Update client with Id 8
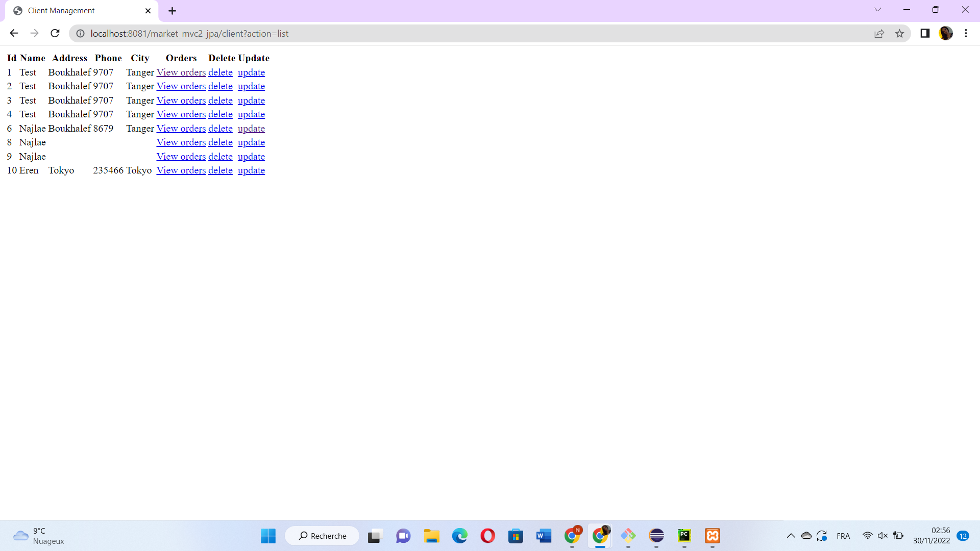This screenshot has height=551, width=980. pyautogui.click(x=251, y=142)
